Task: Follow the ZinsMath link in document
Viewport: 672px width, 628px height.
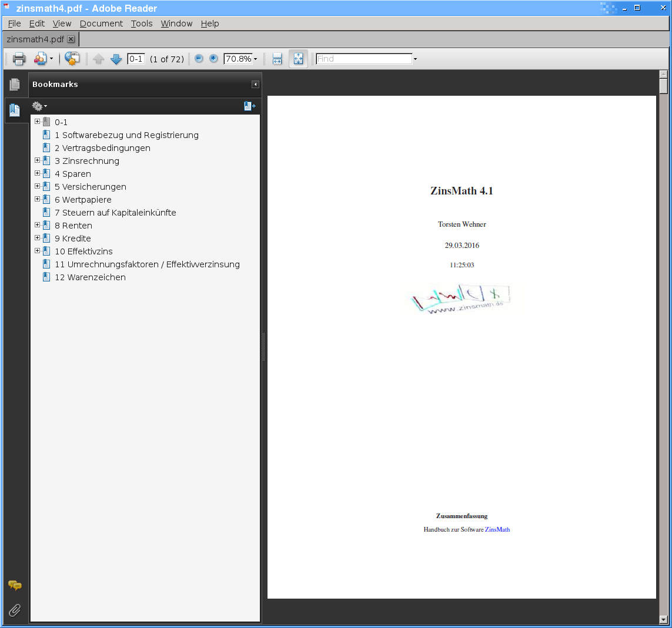Action: click(x=497, y=530)
